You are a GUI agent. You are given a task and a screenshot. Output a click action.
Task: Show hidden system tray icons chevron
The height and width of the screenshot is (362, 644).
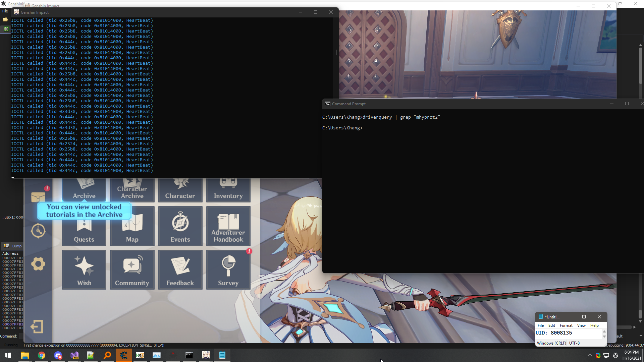590,355
